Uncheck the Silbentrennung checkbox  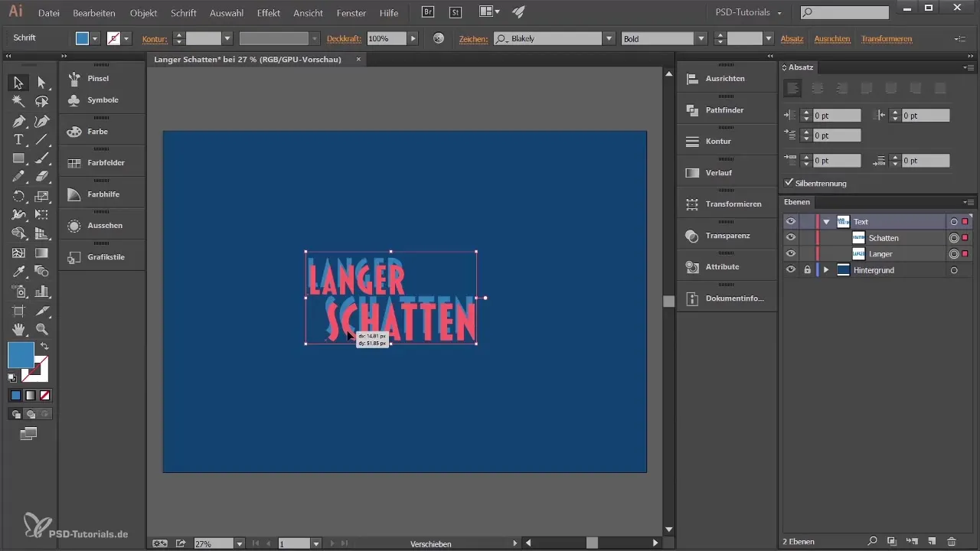[x=789, y=183]
